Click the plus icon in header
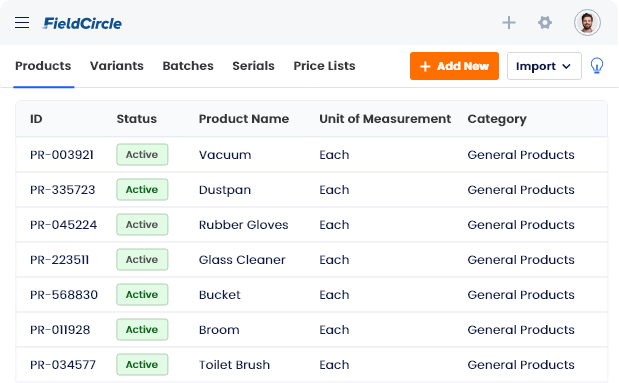The height and width of the screenshot is (383, 619). tap(509, 23)
